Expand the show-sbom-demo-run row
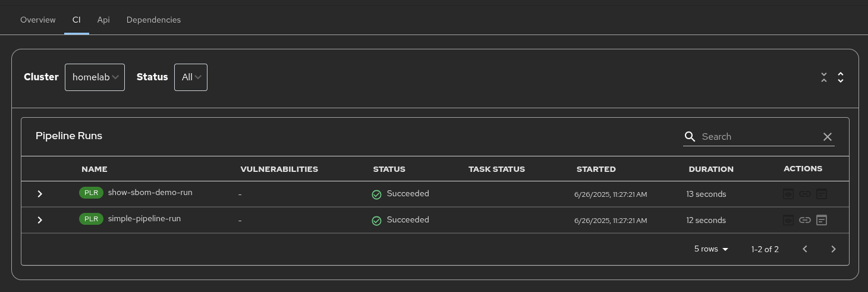Image resolution: width=868 pixels, height=292 pixels. (40, 194)
